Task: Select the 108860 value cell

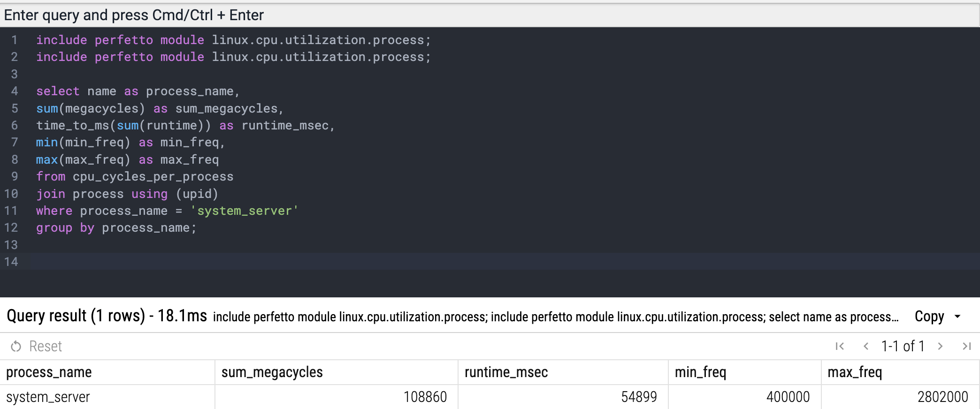Action: (425, 397)
